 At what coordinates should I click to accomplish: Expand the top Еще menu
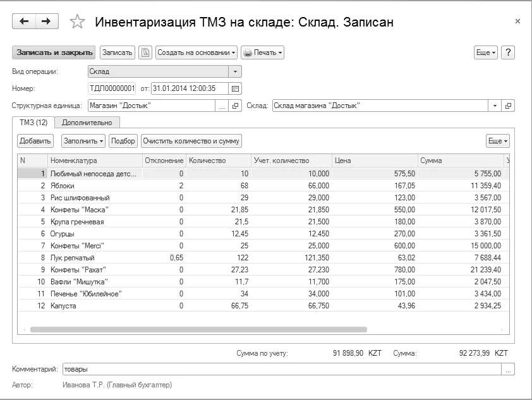click(x=485, y=52)
